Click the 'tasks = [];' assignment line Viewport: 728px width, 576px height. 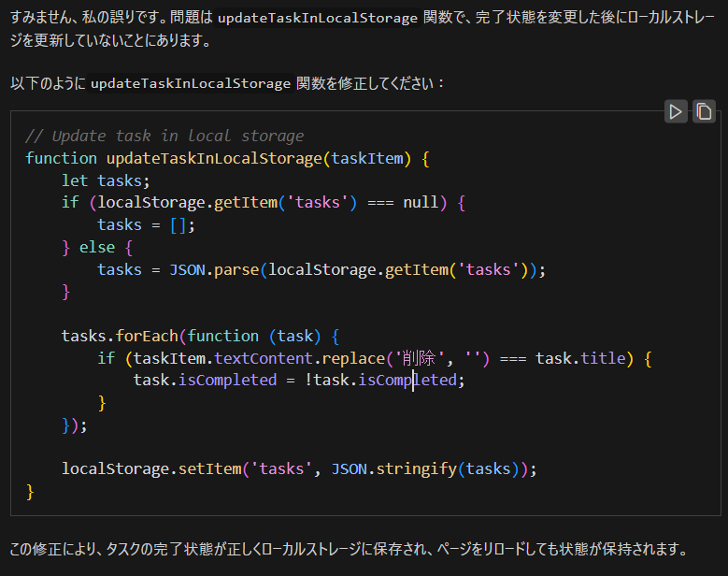pos(145,225)
